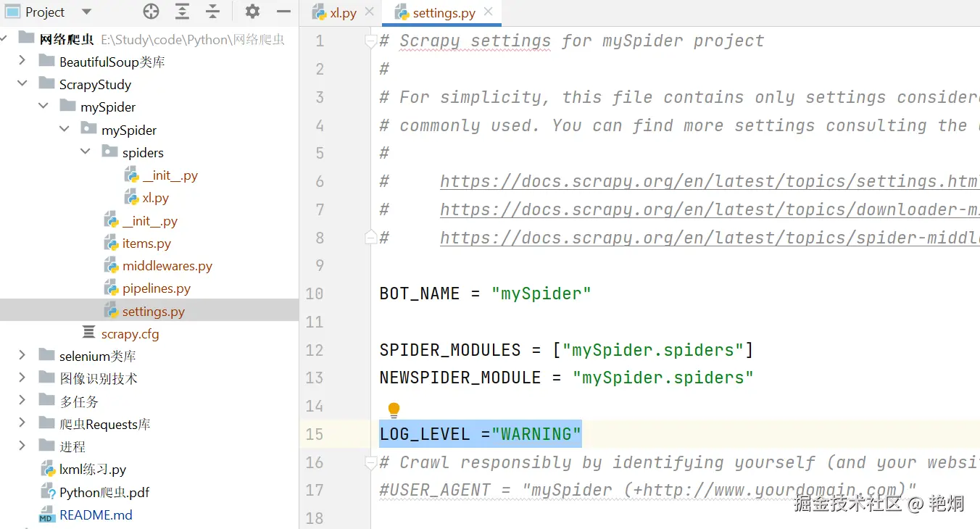Open the downloader-middleware docs link
This screenshot has height=529, width=980.
click(x=709, y=209)
